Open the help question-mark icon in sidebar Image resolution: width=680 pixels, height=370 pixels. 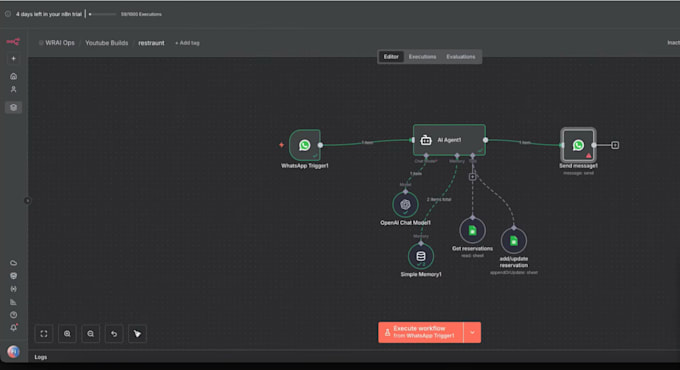coord(13,315)
